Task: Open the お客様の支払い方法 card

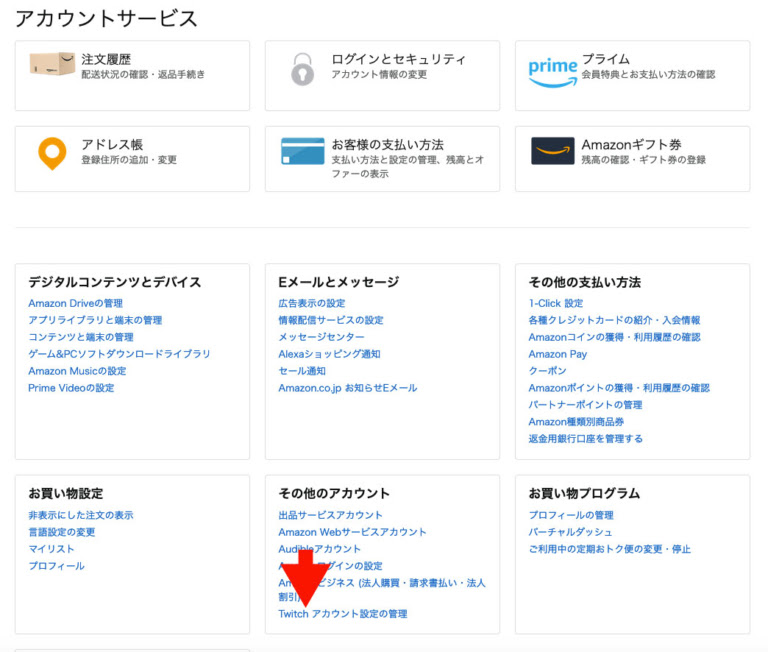Action: point(383,159)
